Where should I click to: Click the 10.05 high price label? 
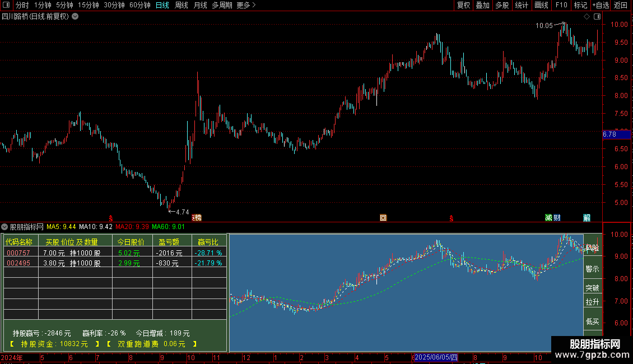click(x=544, y=26)
